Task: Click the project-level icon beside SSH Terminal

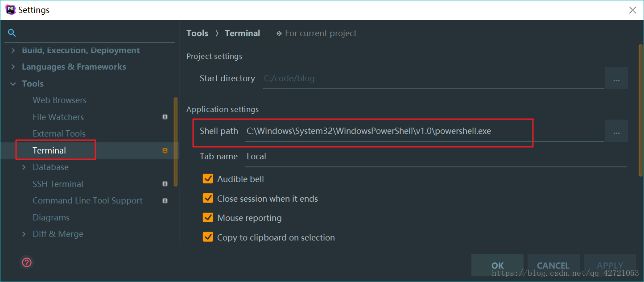Action: (x=165, y=184)
